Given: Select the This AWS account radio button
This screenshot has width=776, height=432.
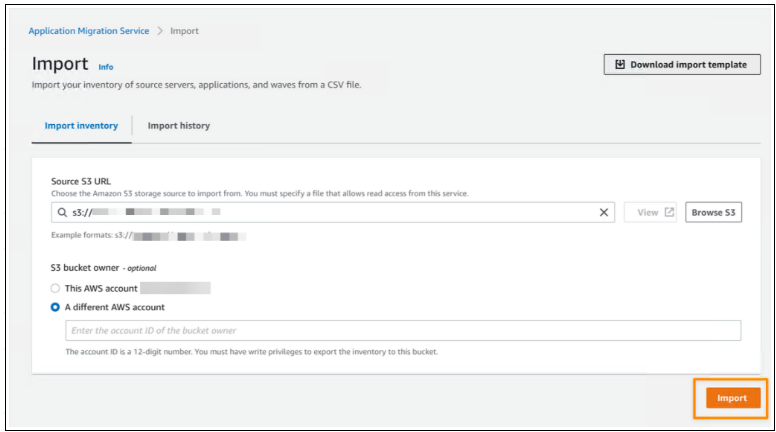Looking at the screenshot, I should pos(56,288).
